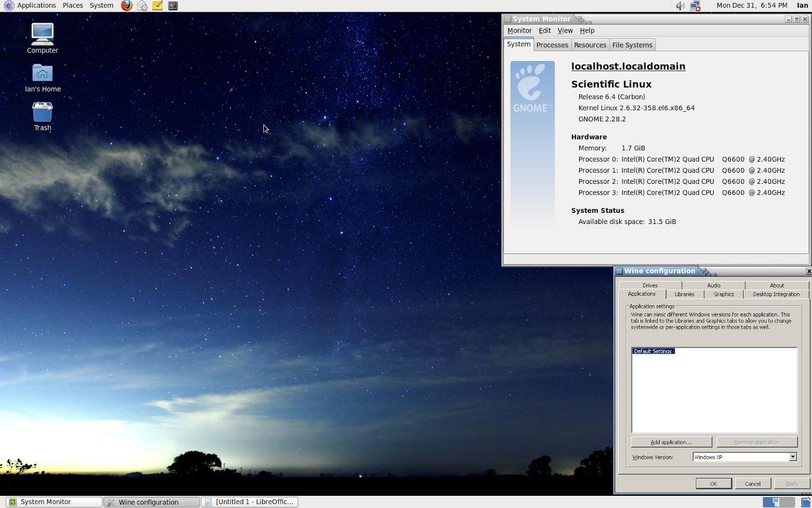
Task: Switch to the Processes tab
Action: point(552,45)
